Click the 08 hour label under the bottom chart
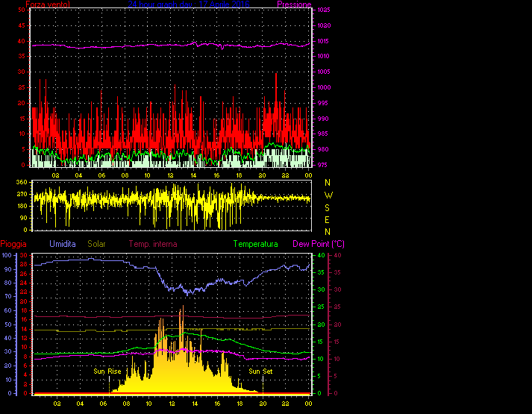The width and height of the screenshot is (532, 414). [x=126, y=404]
